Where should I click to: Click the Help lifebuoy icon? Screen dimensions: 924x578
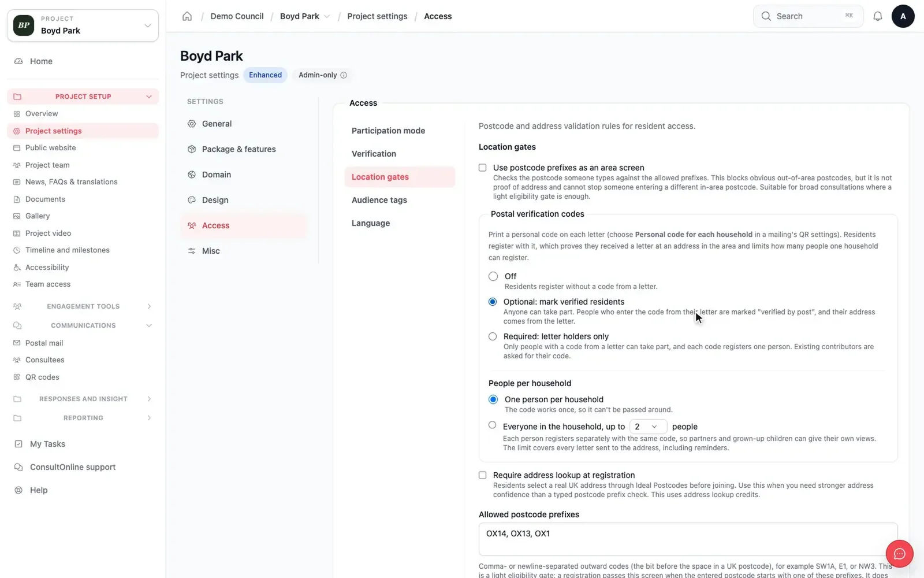[18, 490]
